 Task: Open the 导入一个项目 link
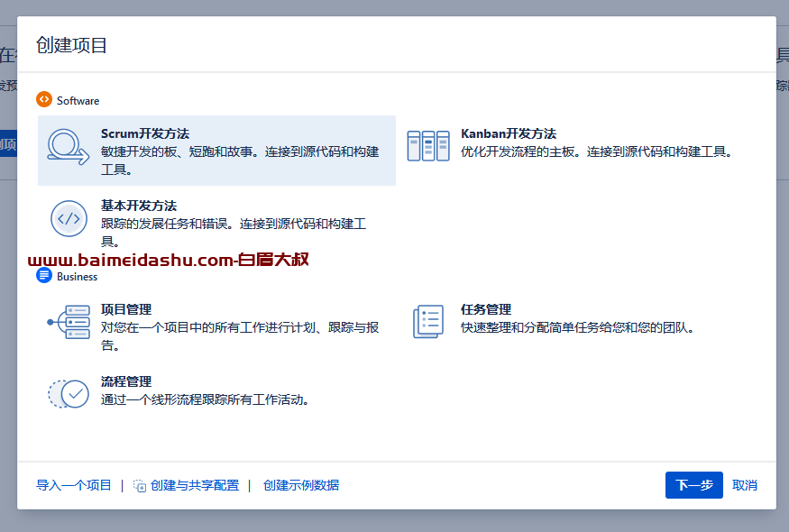click(x=73, y=485)
